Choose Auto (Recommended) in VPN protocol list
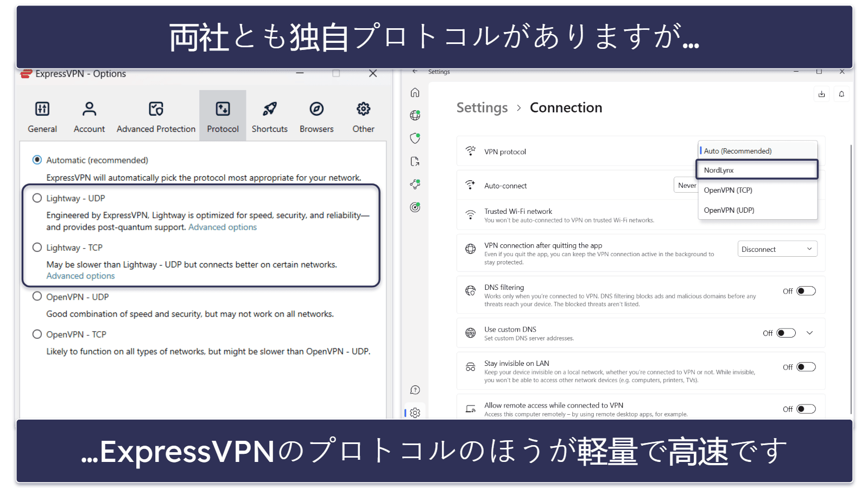This screenshot has height=488, width=868. 758,151
